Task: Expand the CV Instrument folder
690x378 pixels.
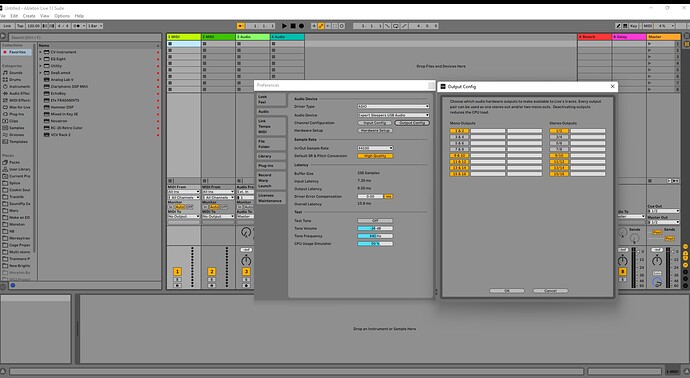Action: pos(40,52)
